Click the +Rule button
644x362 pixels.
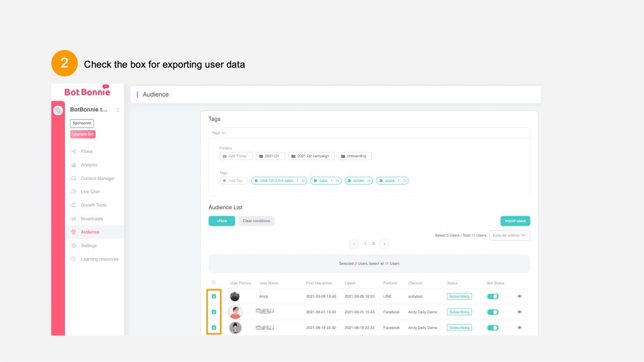click(222, 221)
